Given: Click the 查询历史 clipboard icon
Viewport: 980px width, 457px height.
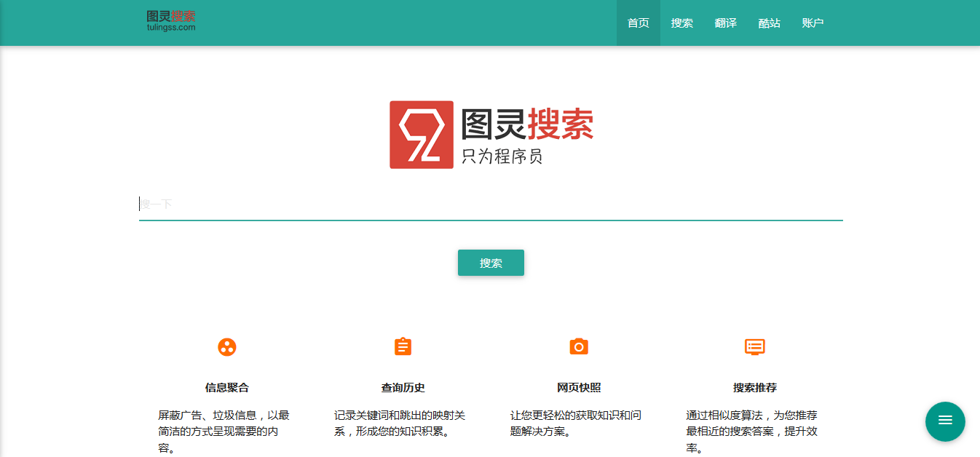Looking at the screenshot, I should click(403, 347).
